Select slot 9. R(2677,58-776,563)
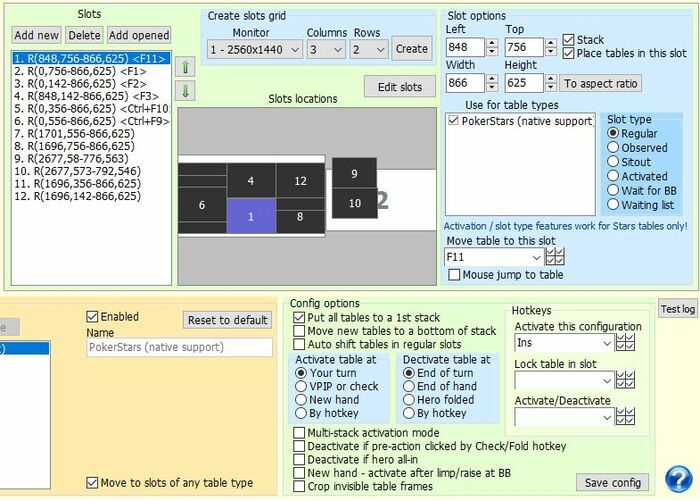 point(91,159)
